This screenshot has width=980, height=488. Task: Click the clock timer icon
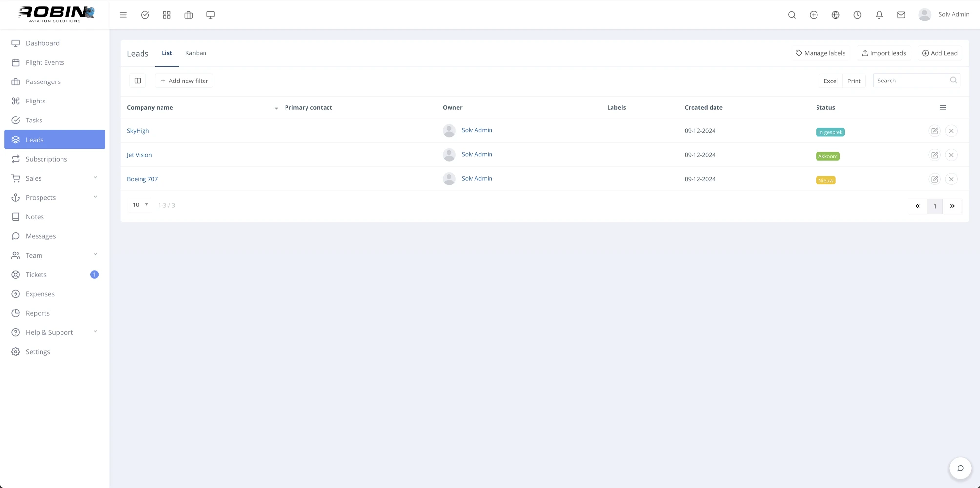pos(857,15)
